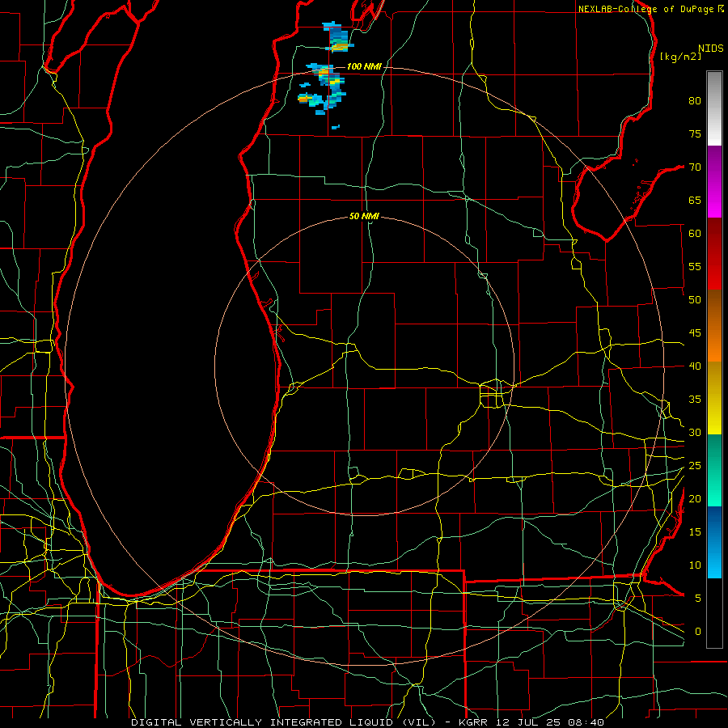Select legend value 20
The width and height of the screenshot is (728, 728).
pyautogui.click(x=695, y=498)
